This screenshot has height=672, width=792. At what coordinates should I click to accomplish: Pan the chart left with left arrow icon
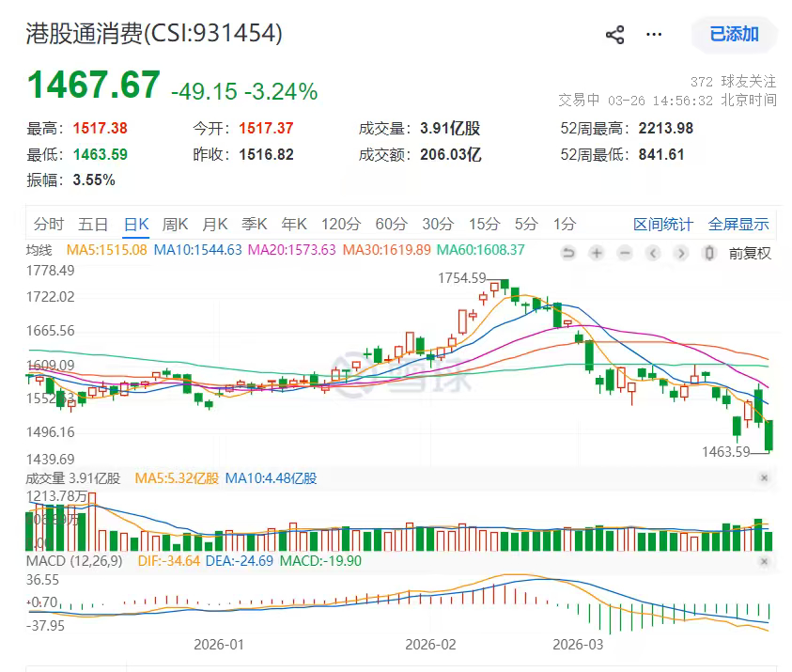point(652,253)
